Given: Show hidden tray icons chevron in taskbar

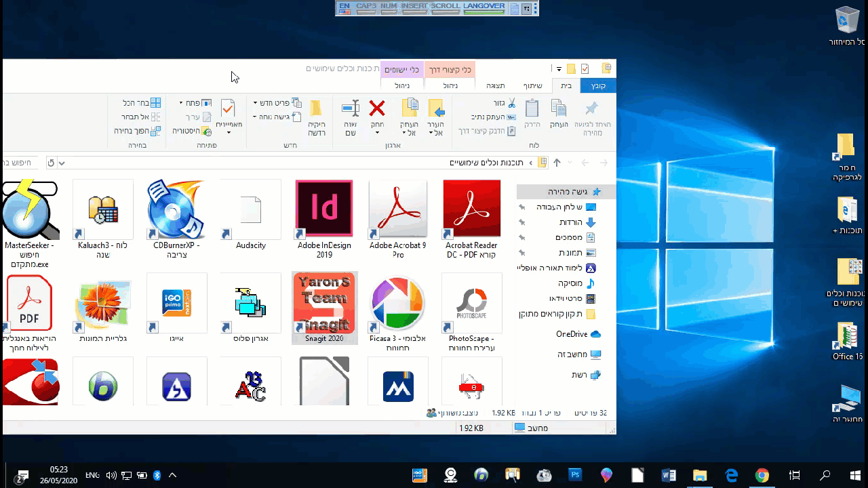Looking at the screenshot, I should pyautogui.click(x=173, y=475).
